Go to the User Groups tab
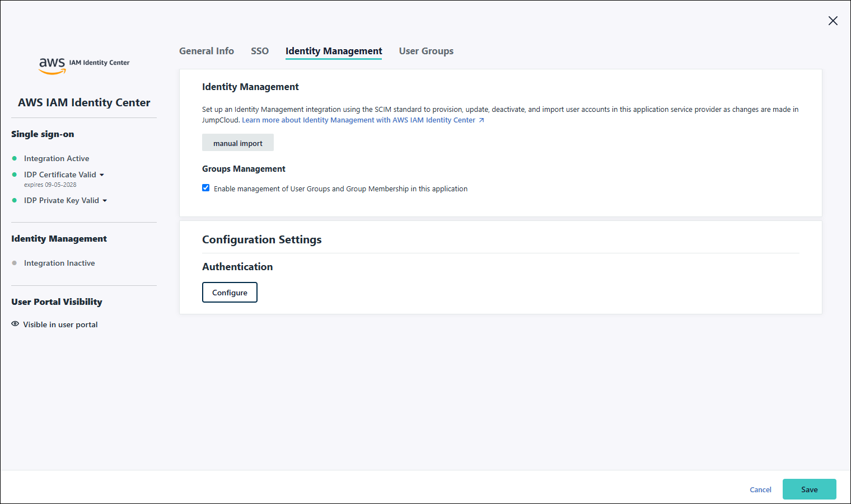Image resolution: width=851 pixels, height=504 pixels. [x=426, y=51]
